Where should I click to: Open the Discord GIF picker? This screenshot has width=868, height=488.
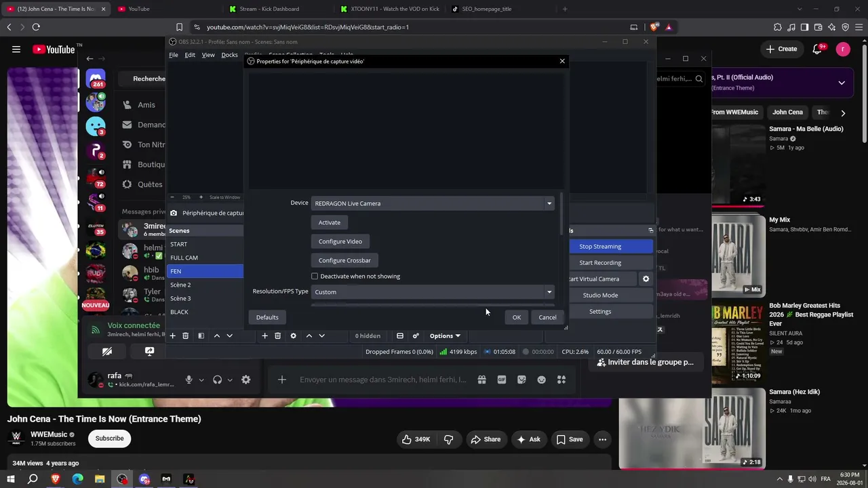click(502, 380)
